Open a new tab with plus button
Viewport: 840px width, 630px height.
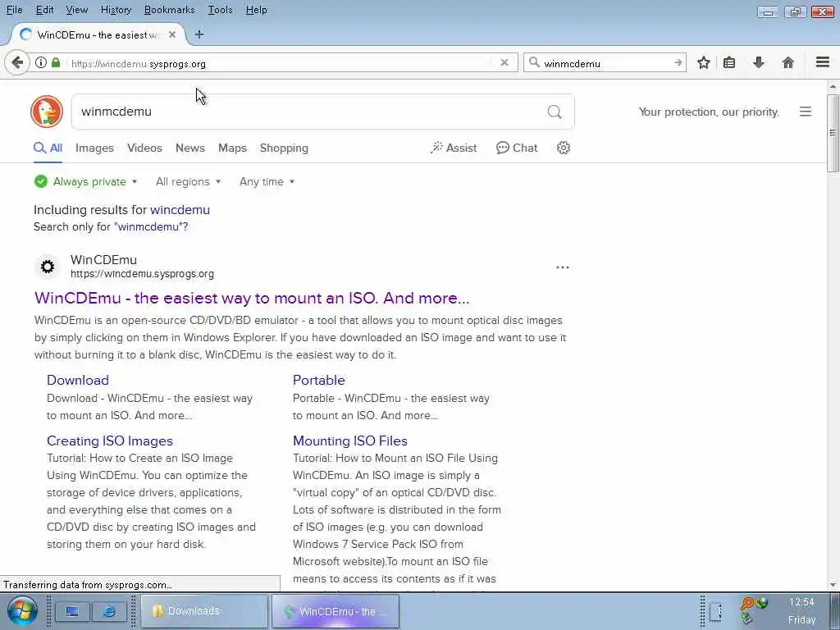coord(199,34)
